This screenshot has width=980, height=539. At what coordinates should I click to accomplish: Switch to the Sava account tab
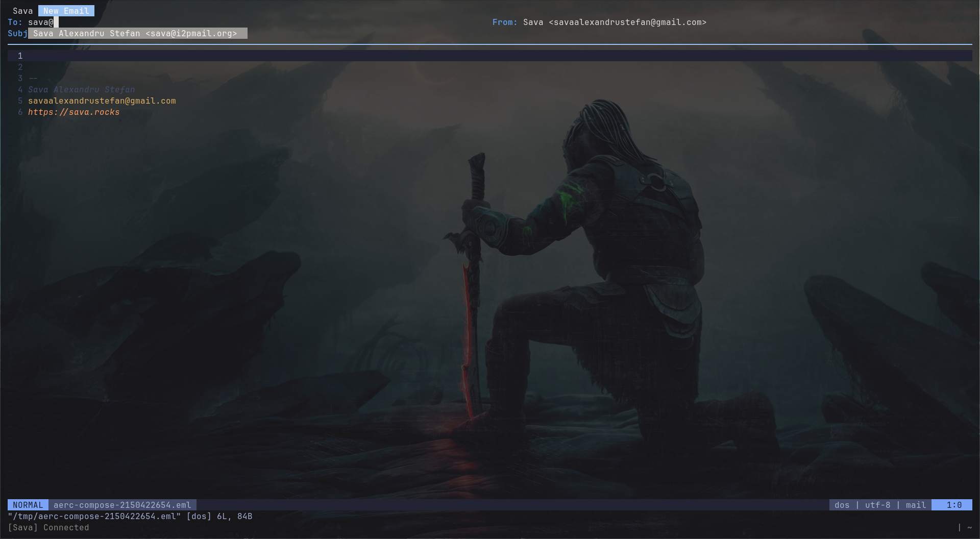coord(22,11)
